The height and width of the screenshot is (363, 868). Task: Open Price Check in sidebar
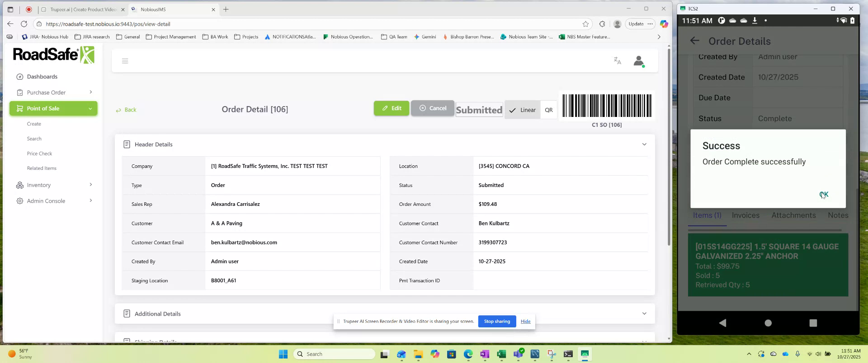pos(39,154)
